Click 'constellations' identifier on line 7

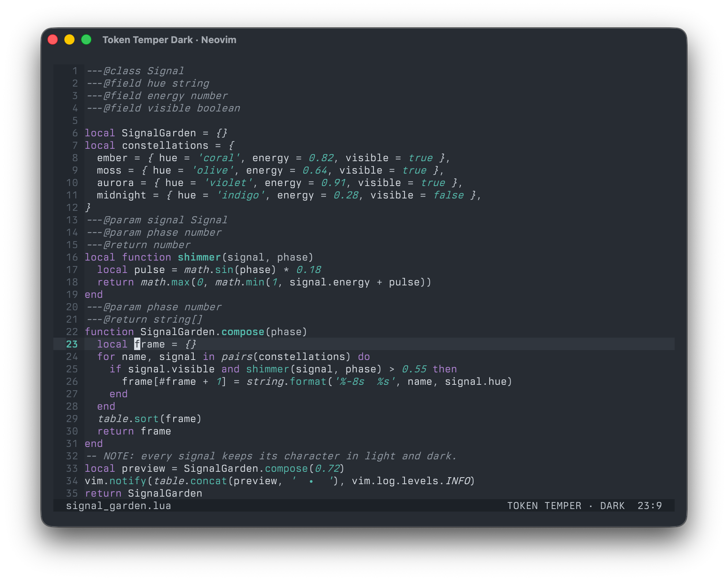[165, 145]
